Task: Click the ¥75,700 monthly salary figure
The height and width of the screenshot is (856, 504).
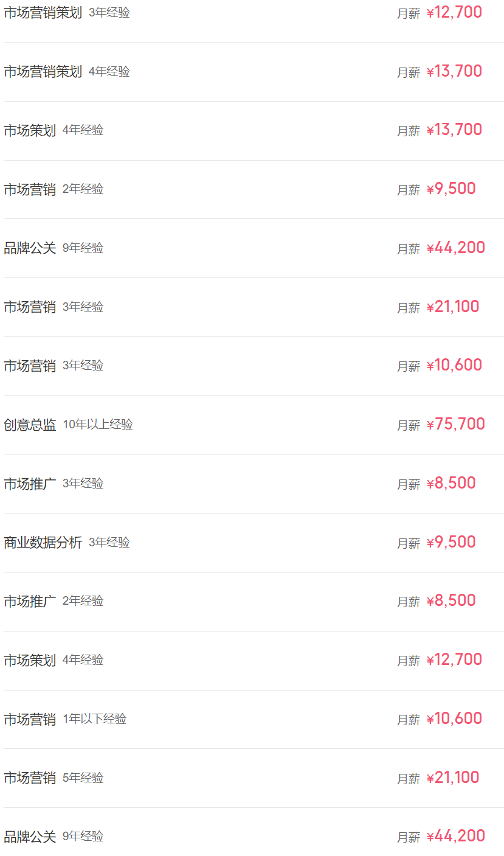Action: click(456, 424)
